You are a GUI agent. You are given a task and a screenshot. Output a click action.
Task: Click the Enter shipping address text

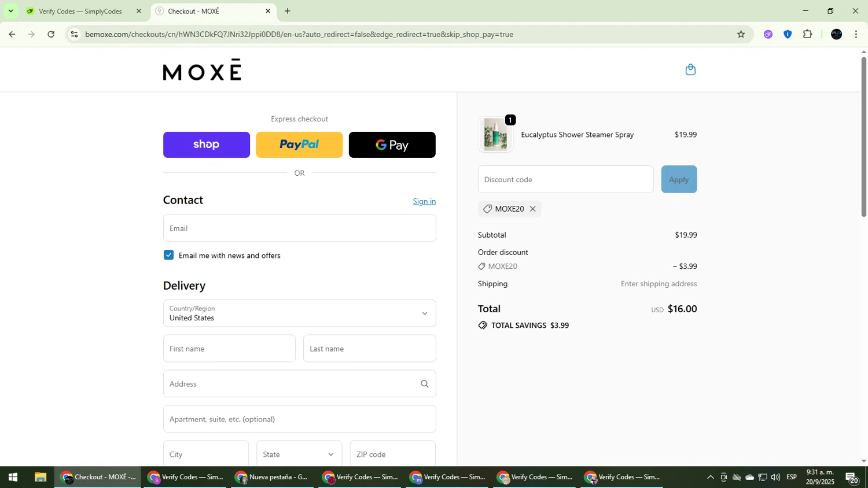[x=659, y=284]
